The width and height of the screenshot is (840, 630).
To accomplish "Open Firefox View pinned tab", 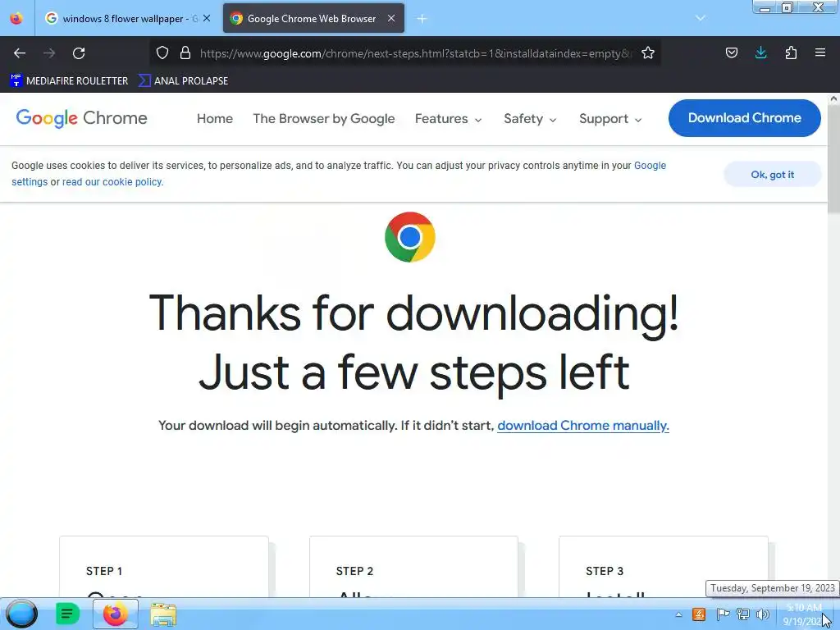I will [x=16, y=19].
